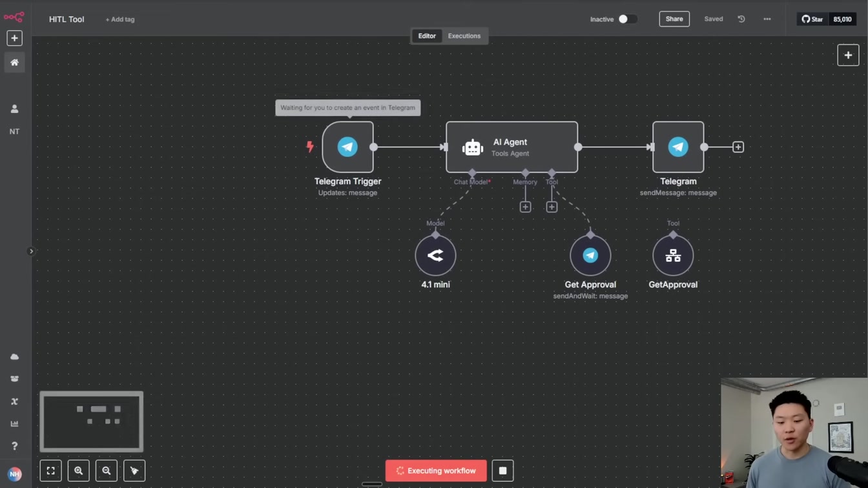Expand the left sidebar with chevron

tap(30, 251)
